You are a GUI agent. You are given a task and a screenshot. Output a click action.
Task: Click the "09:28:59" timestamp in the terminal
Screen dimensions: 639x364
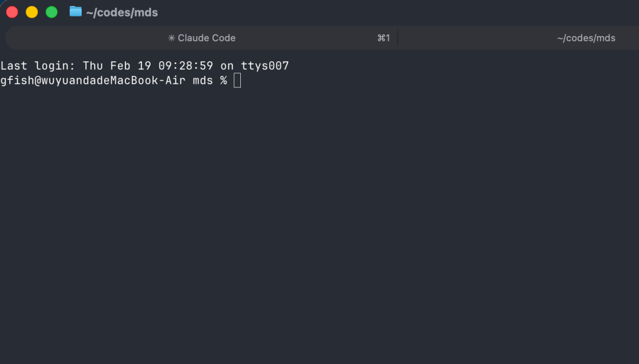coord(186,66)
